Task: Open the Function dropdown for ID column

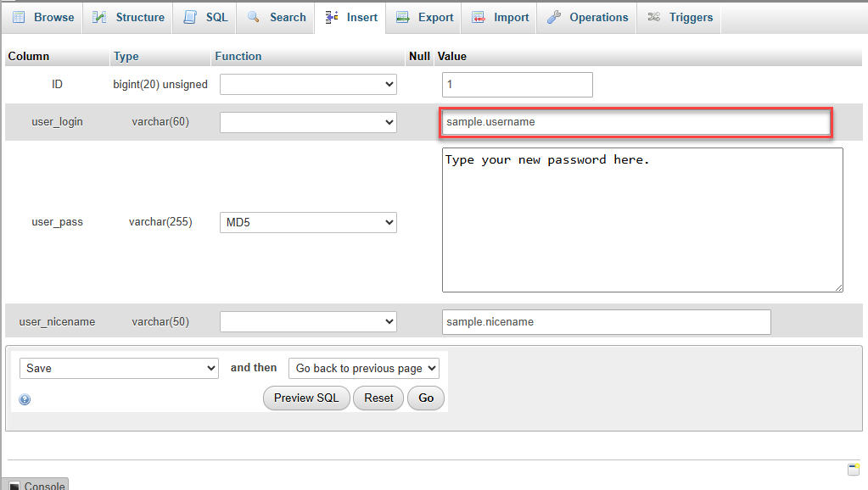Action: tap(307, 84)
